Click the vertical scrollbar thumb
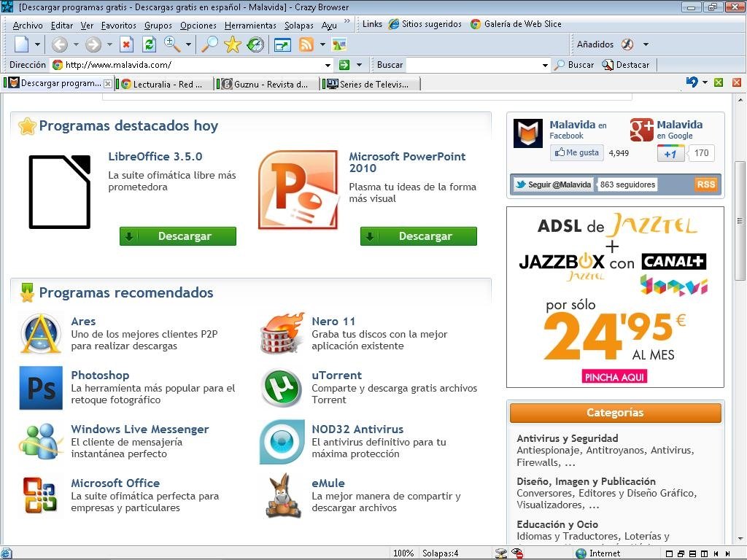The height and width of the screenshot is (560, 747). [x=740, y=220]
